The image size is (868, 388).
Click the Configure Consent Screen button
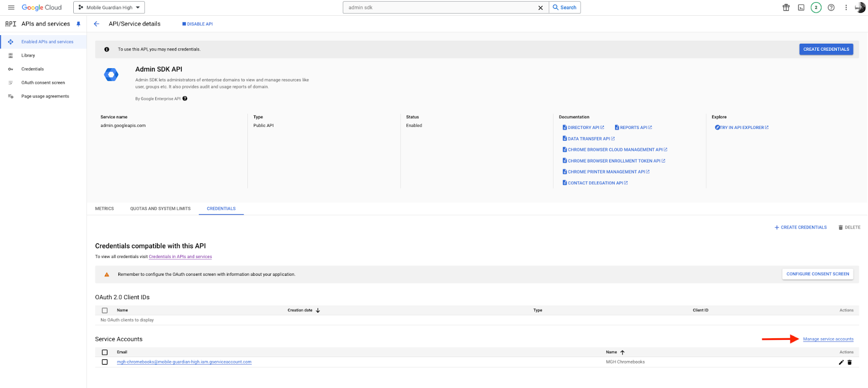point(818,274)
